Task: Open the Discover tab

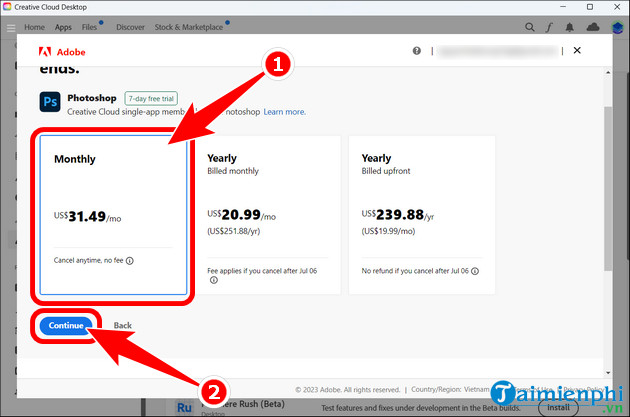Action: pos(130,27)
